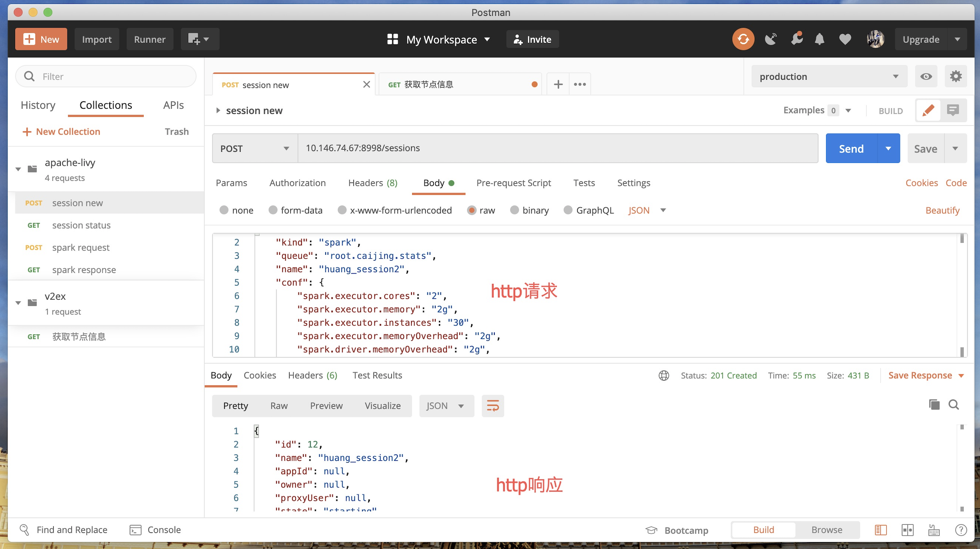Screen dimensions: 980x549
Task: Open the response JSON format dropdown
Action: tap(446, 405)
